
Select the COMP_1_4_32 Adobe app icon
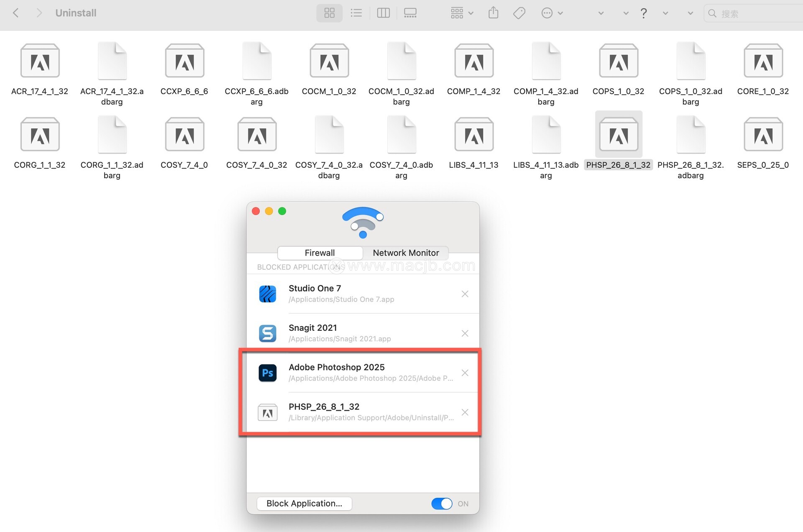474,61
